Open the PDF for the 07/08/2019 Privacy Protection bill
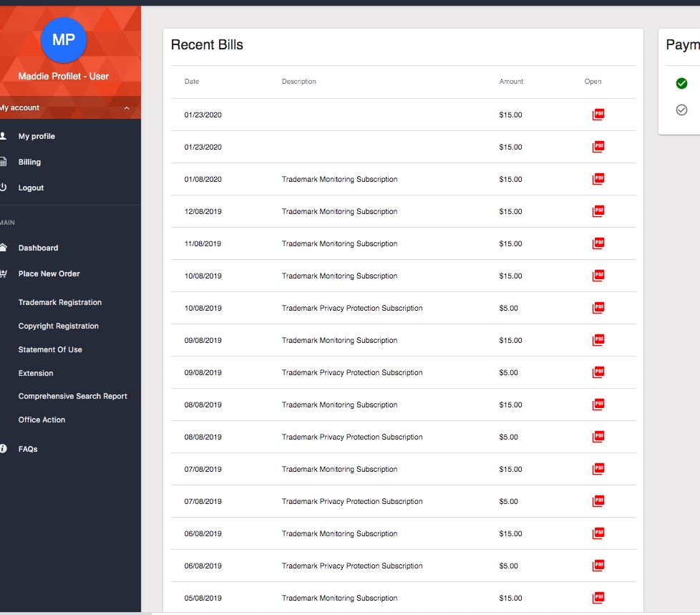Viewport: 700px width, 615px height. click(x=598, y=500)
